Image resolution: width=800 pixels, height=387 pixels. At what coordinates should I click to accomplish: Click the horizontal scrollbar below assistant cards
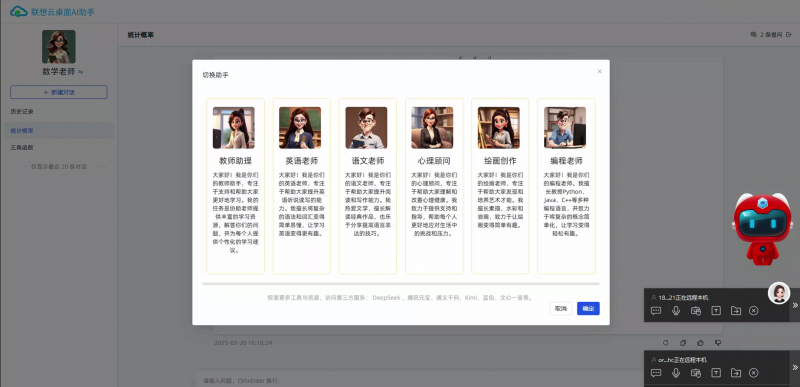tap(401, 283)
